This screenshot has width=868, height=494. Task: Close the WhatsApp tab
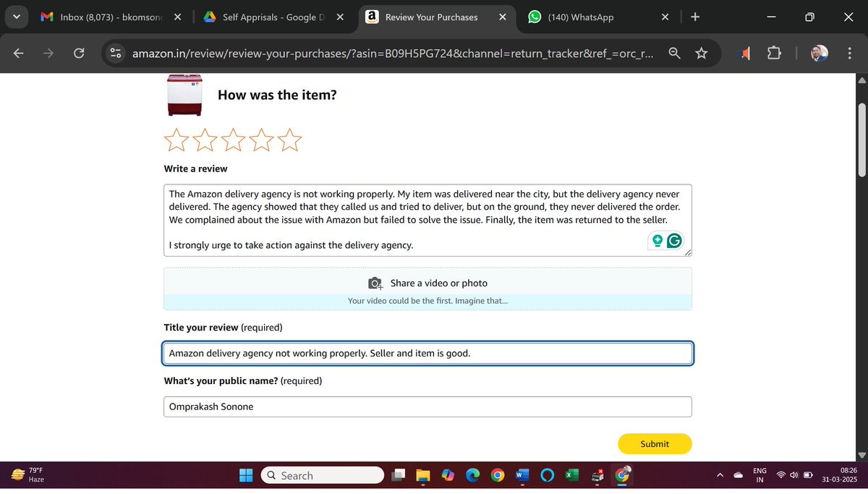click(x=665, y=17)
